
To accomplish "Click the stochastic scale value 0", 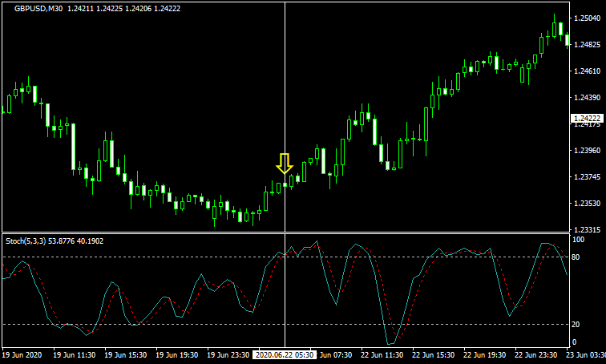I will tap(574, 342).
